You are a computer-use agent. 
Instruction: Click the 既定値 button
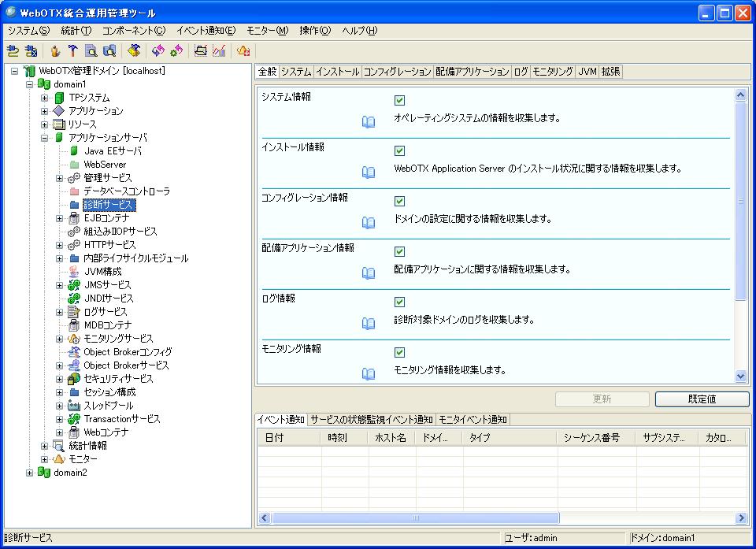pyautogui.click(x=702, y=399)
